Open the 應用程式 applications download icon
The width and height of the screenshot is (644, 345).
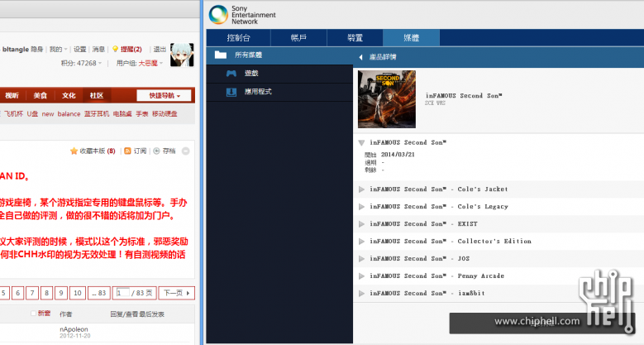point(231,92)
